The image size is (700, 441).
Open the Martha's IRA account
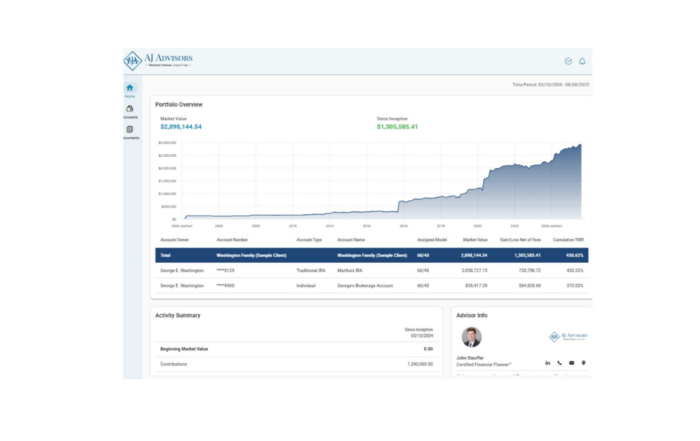(350, 270)
